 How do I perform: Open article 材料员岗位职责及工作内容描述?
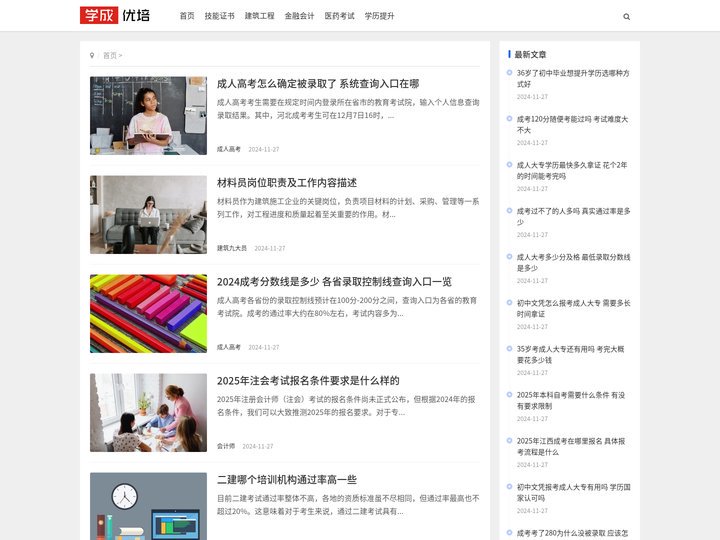click(287, 183)
